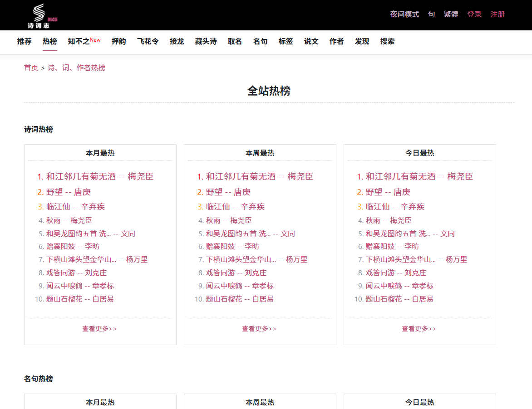Click the 注册 register link

[497, 14]
